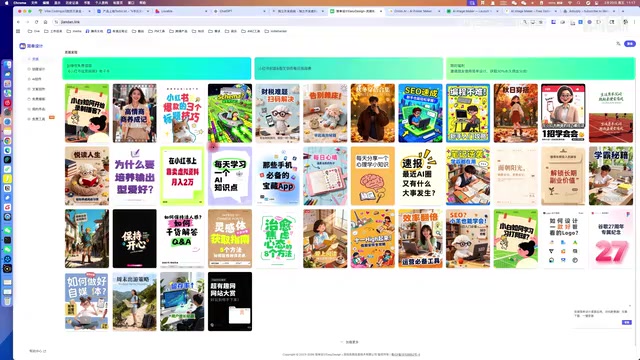Image resolution: width=640 pixels, height=360 pixels.
Task: Open the ICP record link in the footer
Action: click(x=405, y=354)
